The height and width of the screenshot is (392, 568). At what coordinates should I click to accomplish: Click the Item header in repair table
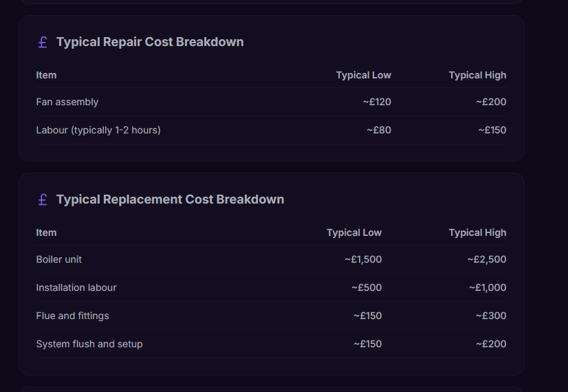pyautogui.click(x=46, y=76)
